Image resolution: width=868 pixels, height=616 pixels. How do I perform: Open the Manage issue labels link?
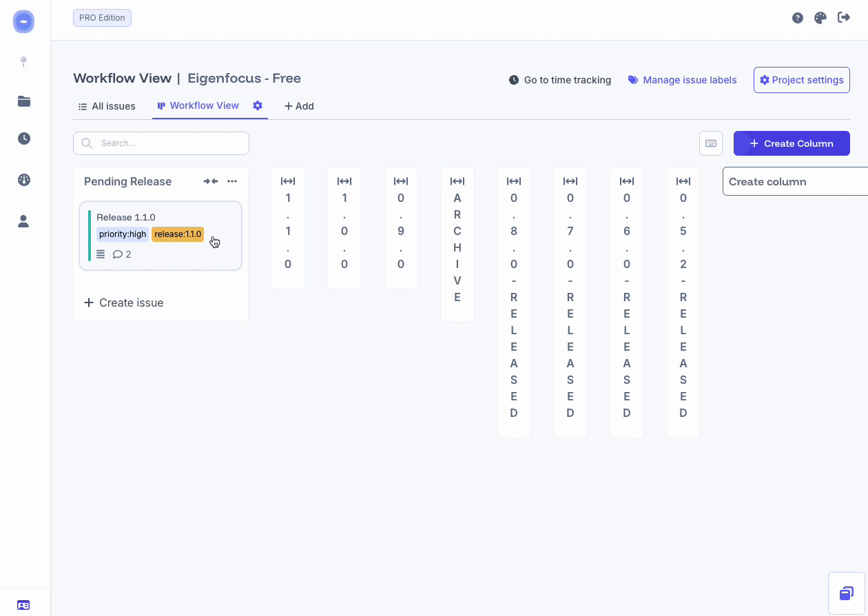(682, 80)
